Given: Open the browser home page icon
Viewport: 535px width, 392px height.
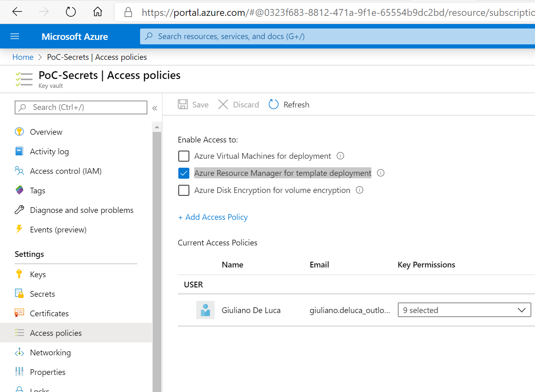Looking at the screenshot, I should [x=98, y=12].
